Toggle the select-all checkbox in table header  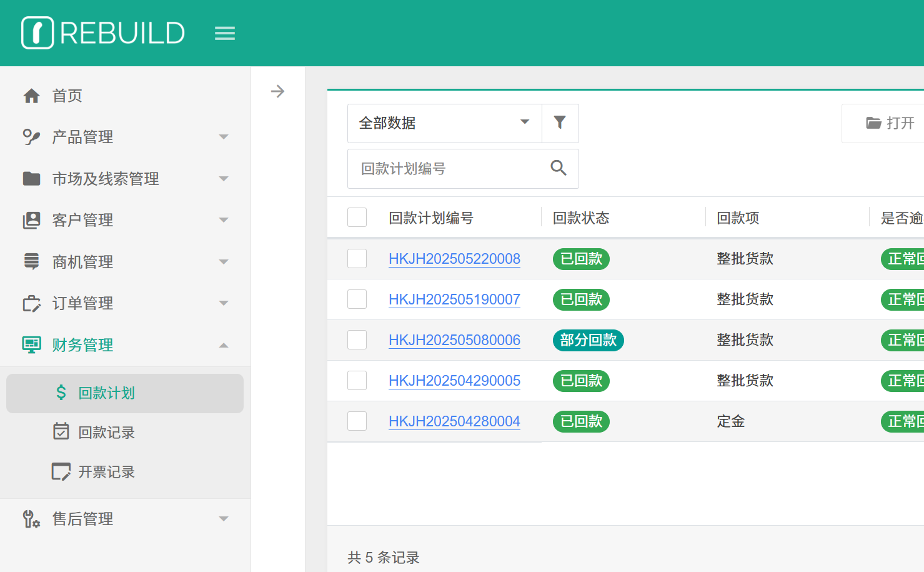click(x=357, y=218)
